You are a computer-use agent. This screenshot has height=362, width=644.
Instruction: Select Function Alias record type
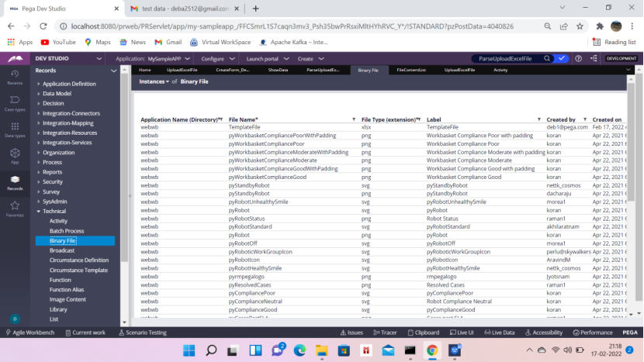[67, 290]
